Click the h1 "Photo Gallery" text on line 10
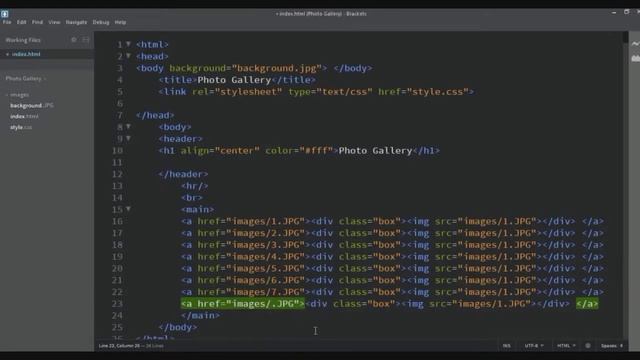The image size is (640, 360). [376, 151]
